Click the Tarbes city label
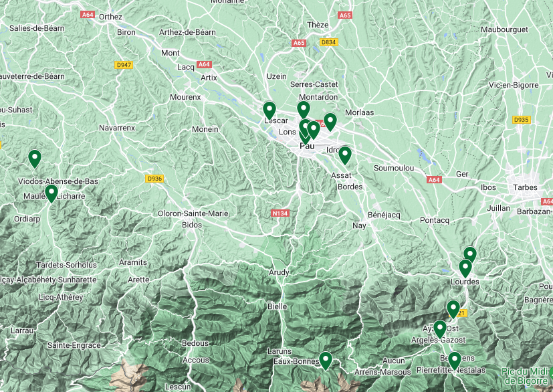Image resolution: width=553 pixels, height=392 pixels. tap(525, 187)
